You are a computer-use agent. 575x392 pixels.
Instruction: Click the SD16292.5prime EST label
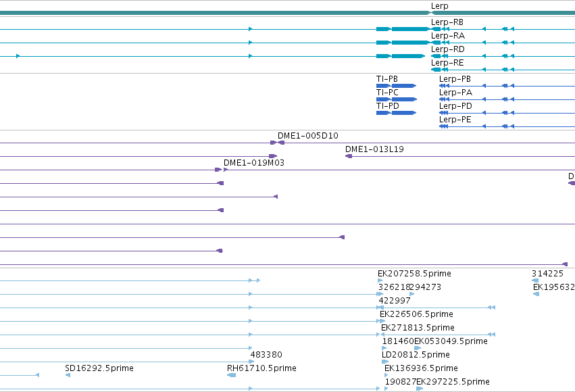pos(99,368)
